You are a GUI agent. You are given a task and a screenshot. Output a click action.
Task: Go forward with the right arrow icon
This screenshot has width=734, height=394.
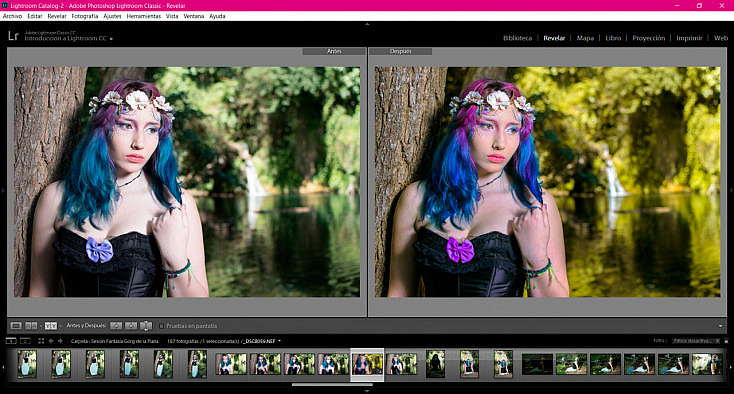point(60,341)
